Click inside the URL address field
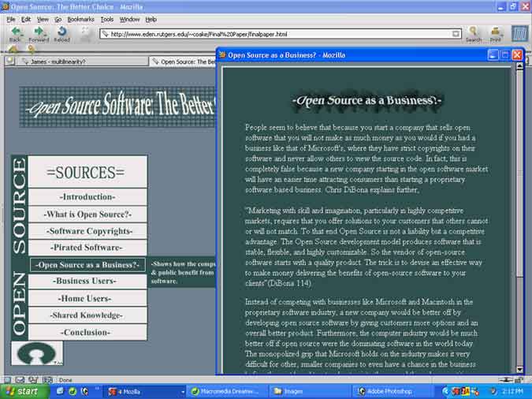The width and height of the screenshot is (532, 399). (x=276, y=34)
